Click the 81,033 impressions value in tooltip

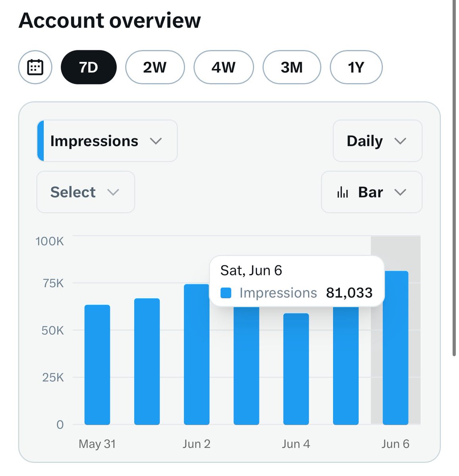pyautogui.click(x=349, y=293)
